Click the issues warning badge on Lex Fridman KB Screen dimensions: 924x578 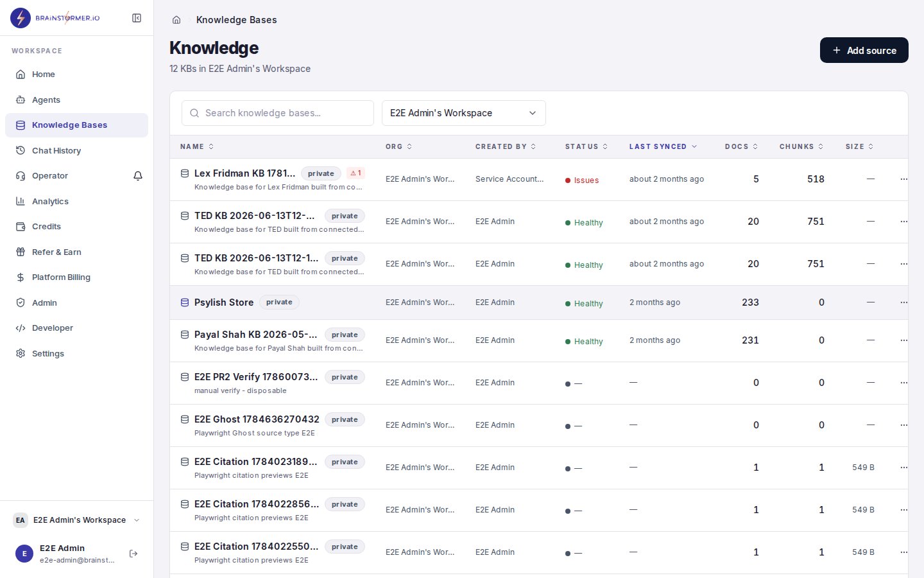[355, 173]
